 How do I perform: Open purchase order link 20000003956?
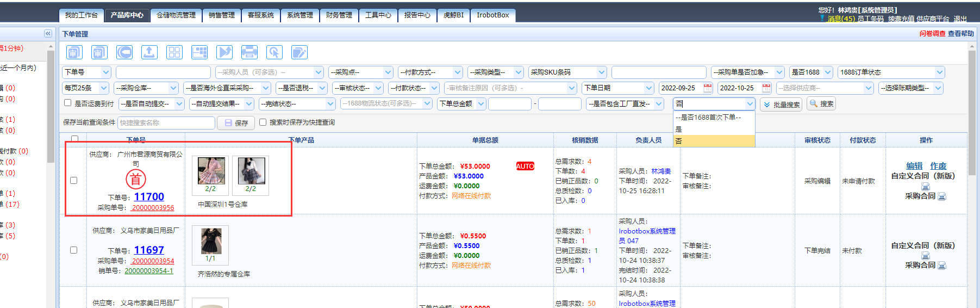pos(153,207)
